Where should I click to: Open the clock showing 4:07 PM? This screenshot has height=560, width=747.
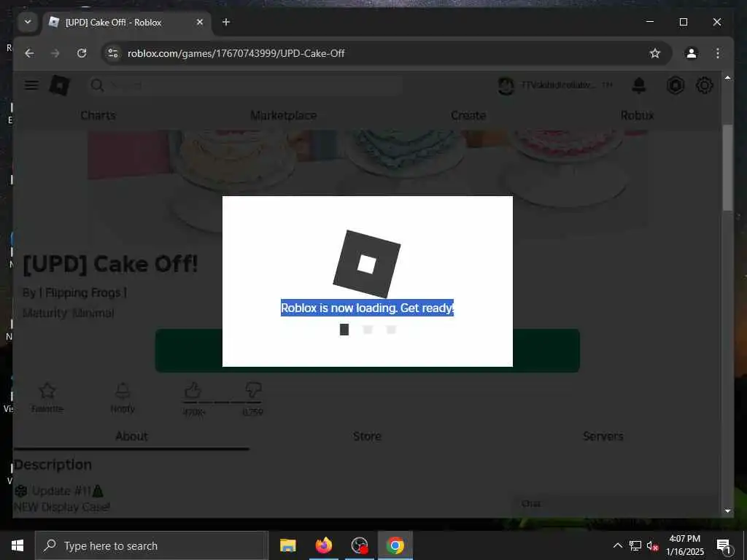[685, 545]
